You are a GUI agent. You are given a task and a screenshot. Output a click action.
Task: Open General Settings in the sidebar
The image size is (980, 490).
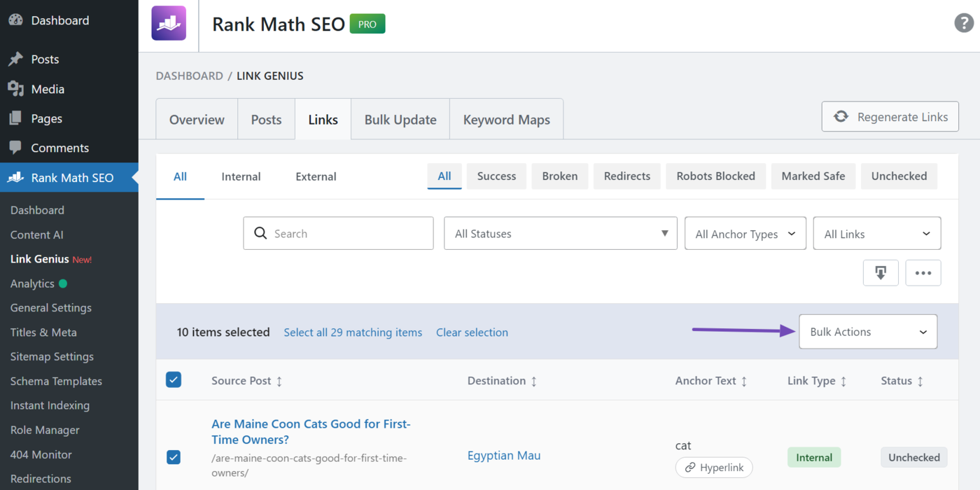pos(51,308)
